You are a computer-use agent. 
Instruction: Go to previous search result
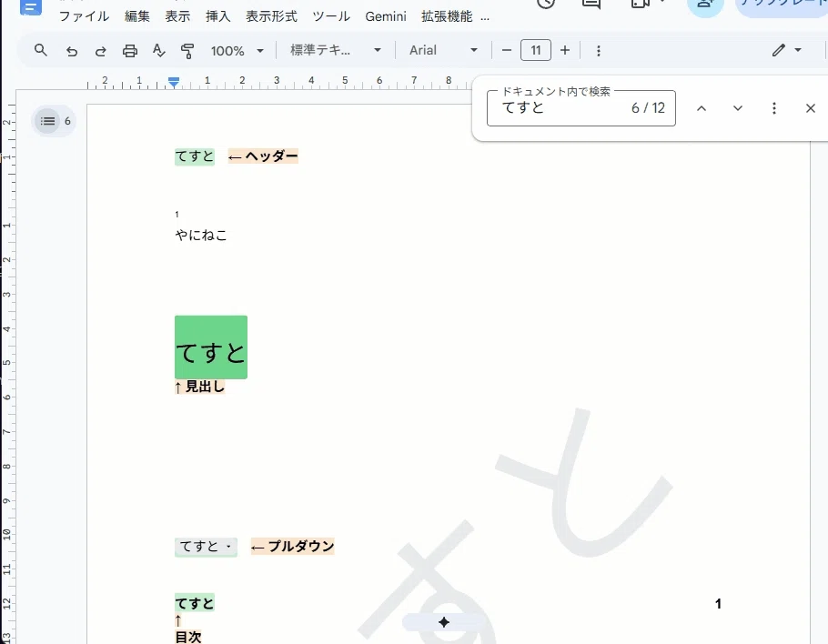pyautogui.click(x=702, y=108)
